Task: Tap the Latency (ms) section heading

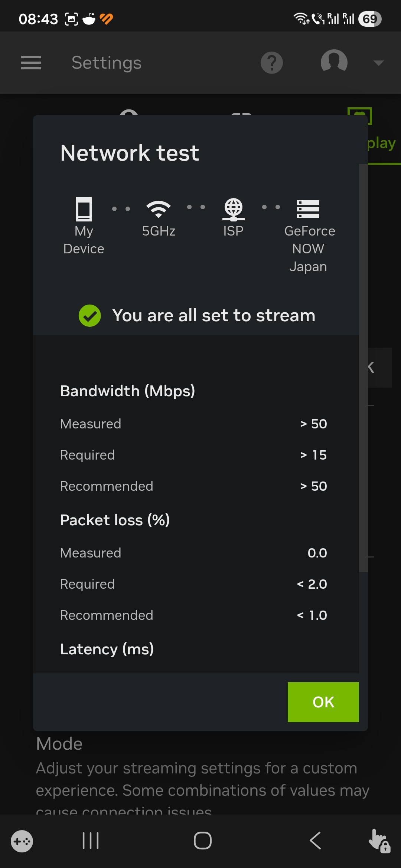Action: 107,649
